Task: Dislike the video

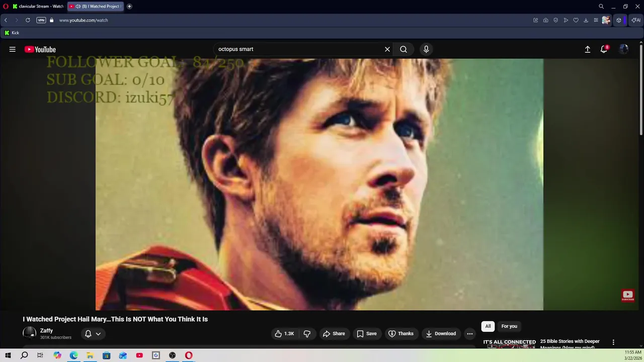Action: [x=307, y=333]
